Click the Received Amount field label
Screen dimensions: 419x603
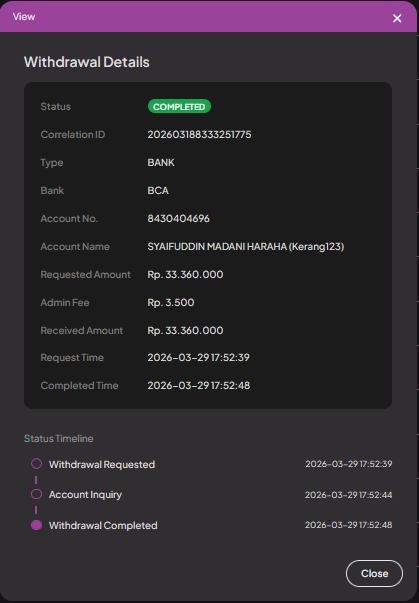point(81,331)
